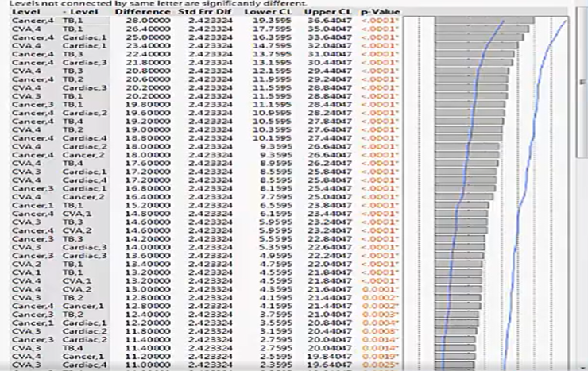Select the difference value 13.40000
This screenshot has width=588, height=371.
tap(149, 264)
